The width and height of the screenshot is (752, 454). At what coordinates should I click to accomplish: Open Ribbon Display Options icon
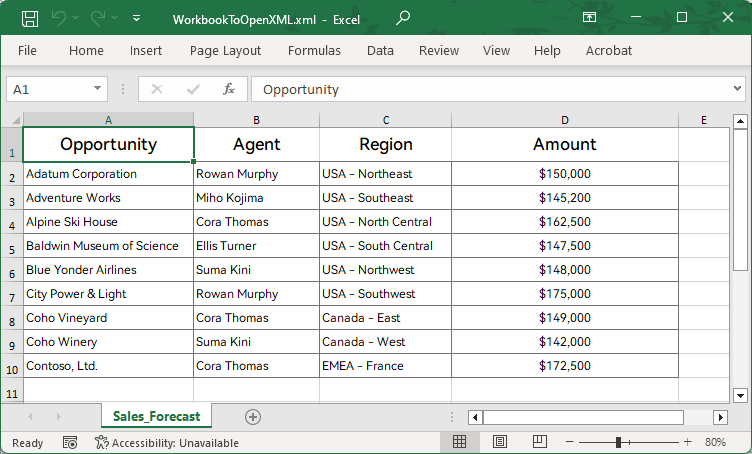click(x=590, y=18)
